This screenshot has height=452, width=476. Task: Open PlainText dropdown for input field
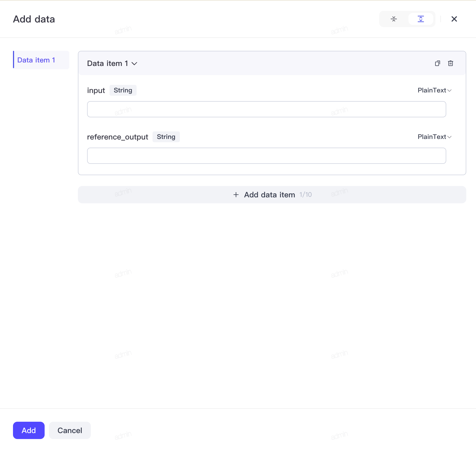coord(435,90)
